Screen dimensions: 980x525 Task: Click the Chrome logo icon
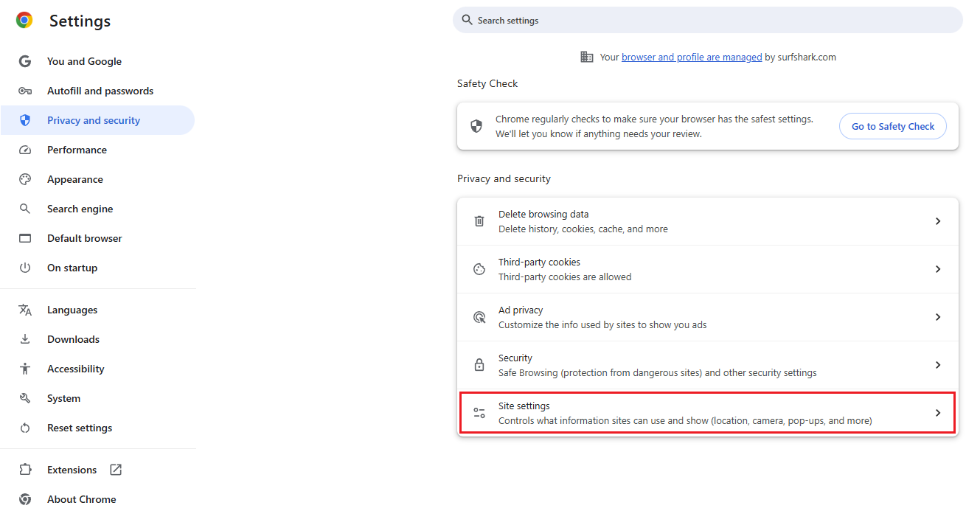[x=24, y=21]
